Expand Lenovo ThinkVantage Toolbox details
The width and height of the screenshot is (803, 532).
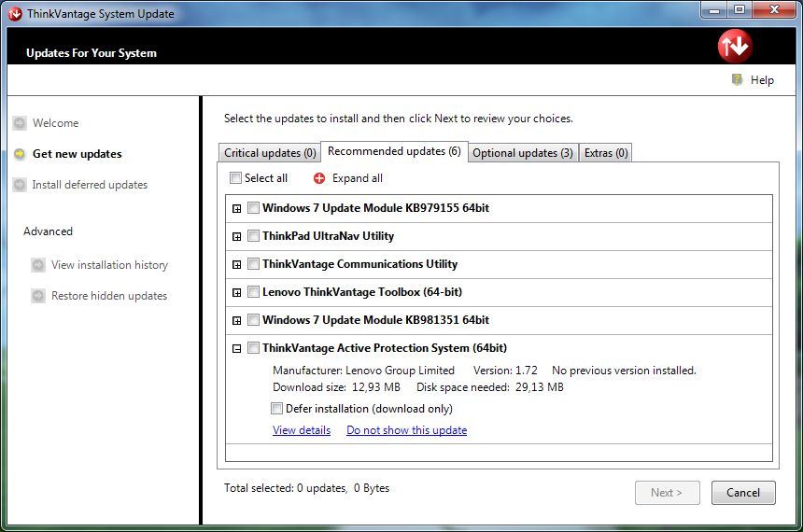(236, 292)
